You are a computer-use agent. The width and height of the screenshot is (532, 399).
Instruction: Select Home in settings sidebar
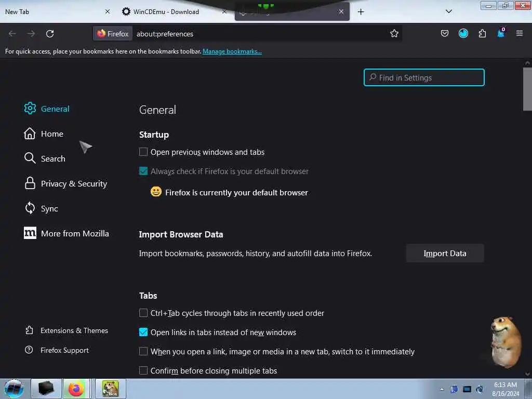[x=44, y=134]
